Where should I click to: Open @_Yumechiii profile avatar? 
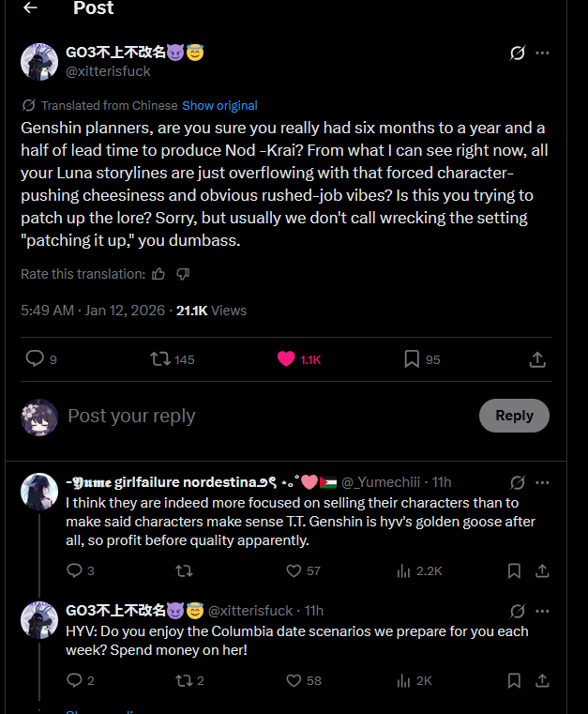point(39,492)
